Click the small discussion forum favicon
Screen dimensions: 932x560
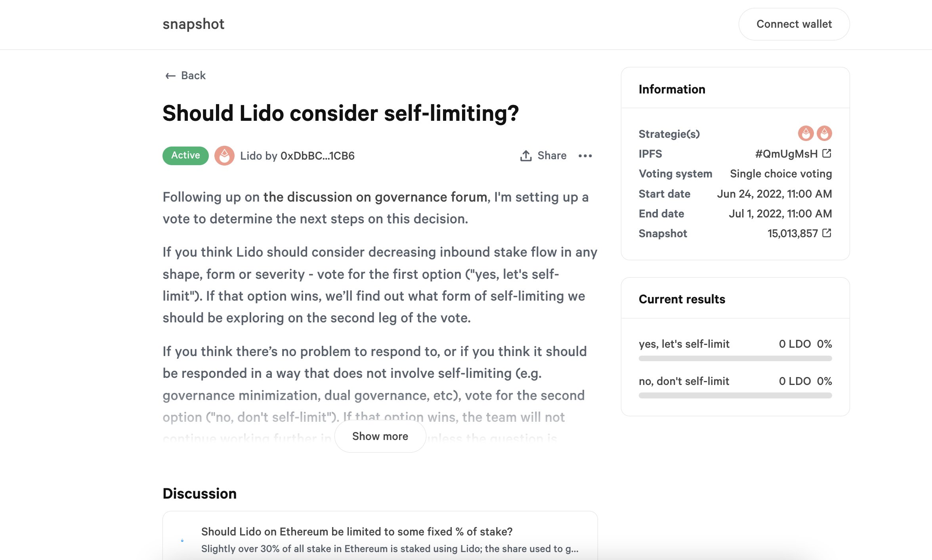pos(182,540)
